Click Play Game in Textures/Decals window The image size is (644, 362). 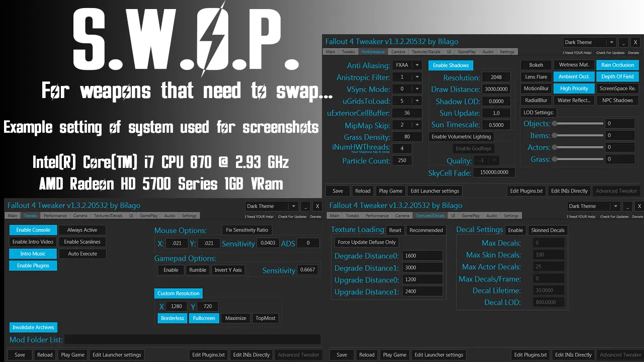click(x=394, y=355)
